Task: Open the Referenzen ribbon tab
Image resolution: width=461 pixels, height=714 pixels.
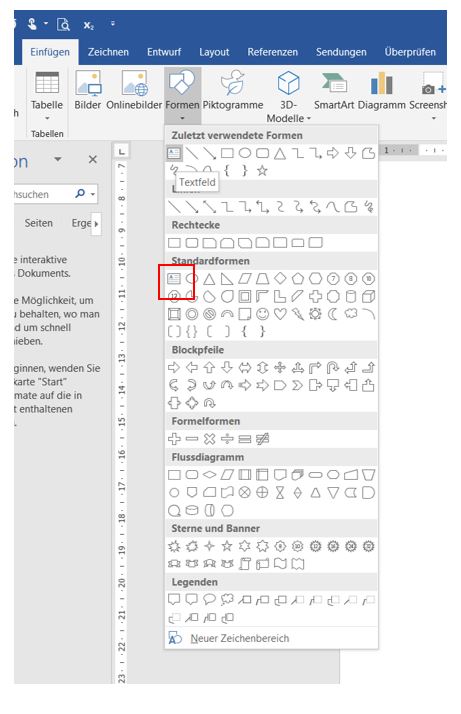Action: click(x=272, y=52)
